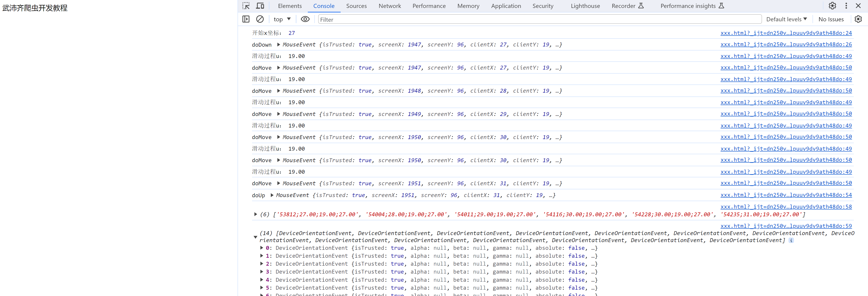Collapse the 14-item DeviceOrientationEvent array

[x=255, y=237]
